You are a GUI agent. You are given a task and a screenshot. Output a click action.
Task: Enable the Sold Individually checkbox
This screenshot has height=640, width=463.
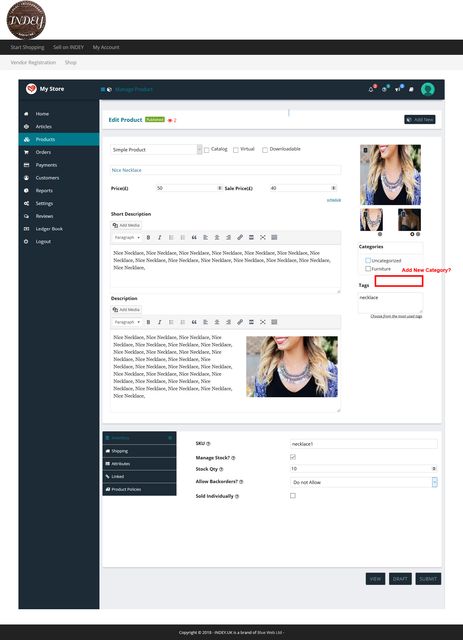point(293,496)
